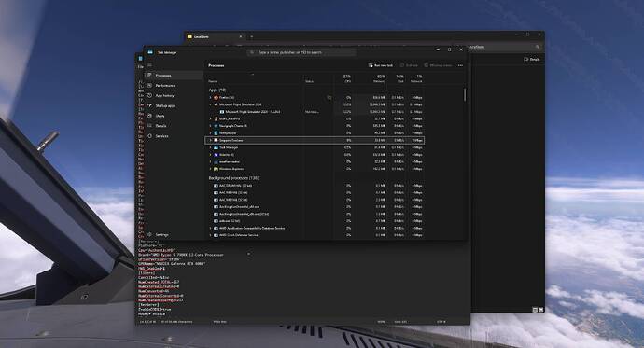Screen dimensions: 644x348
Task: Expand the Windows Explorer process group
Action: (x=211, y=169)
